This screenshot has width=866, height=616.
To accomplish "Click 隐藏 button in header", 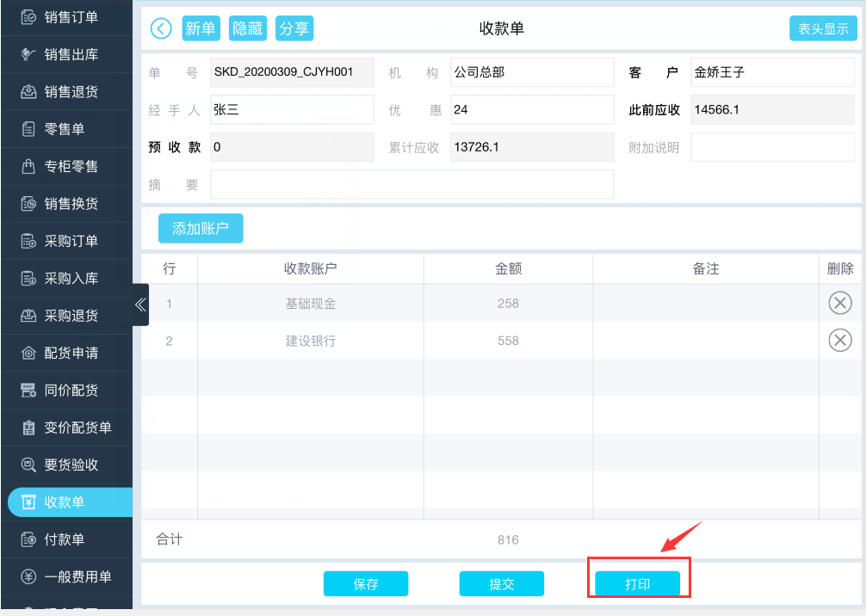I will (x=247, y=28).
